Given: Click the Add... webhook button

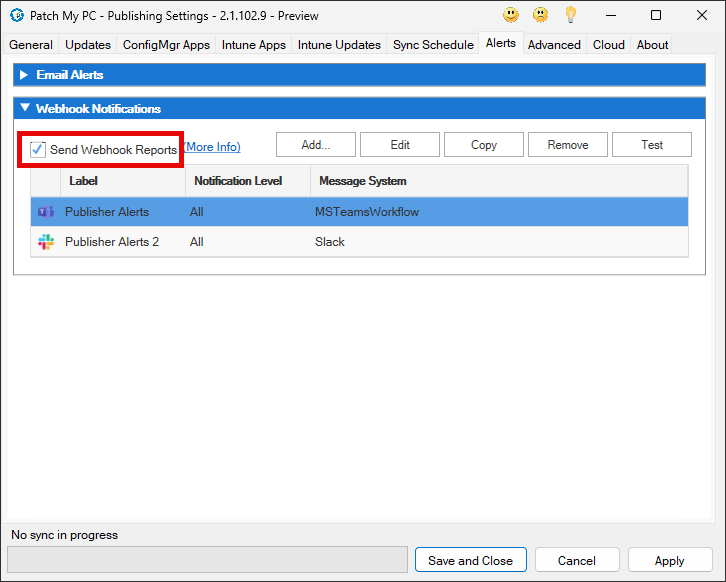Looking at the screenshot, I should [x=316, y=145].
